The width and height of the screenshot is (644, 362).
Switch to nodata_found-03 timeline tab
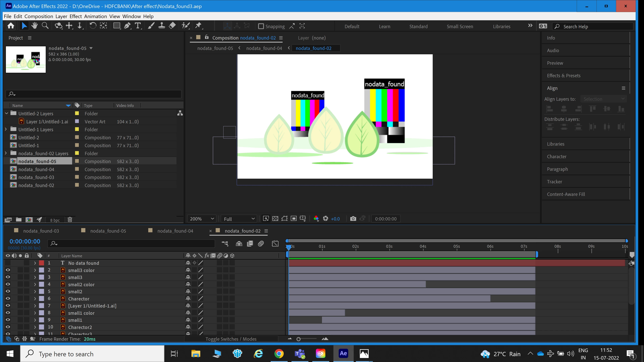tap(41, 231)
